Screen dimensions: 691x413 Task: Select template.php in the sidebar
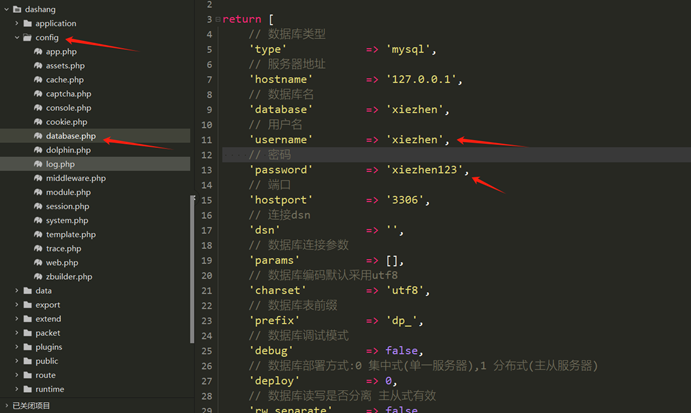tap(69, 234)
